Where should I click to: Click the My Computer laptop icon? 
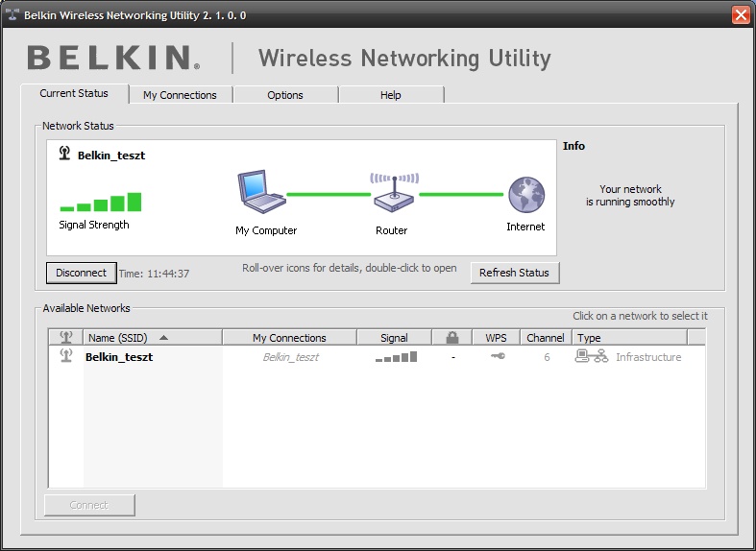tap(261, 192)
